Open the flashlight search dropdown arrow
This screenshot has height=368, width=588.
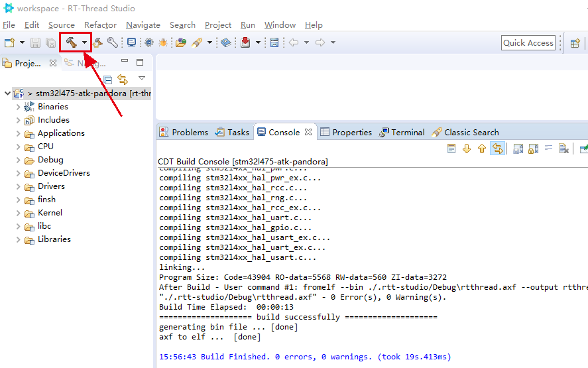210,42
